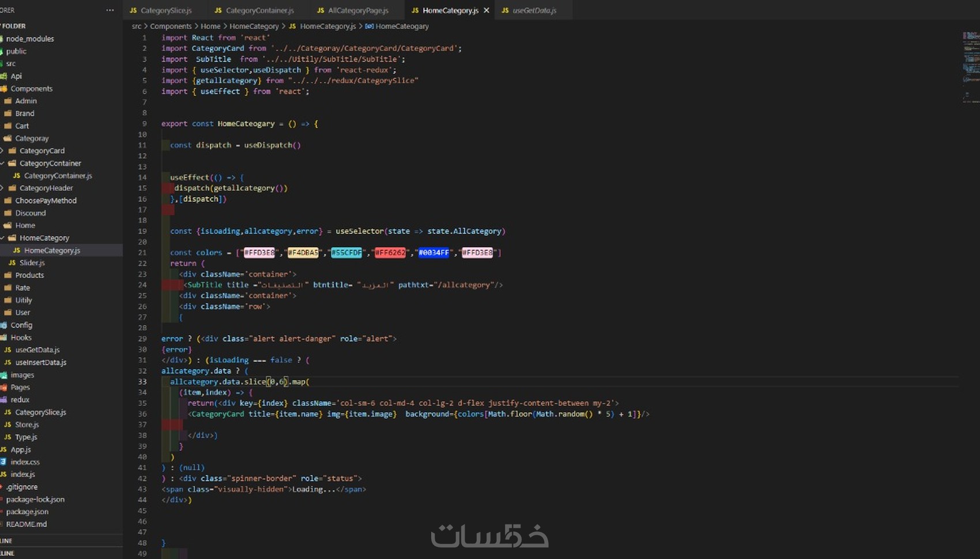This screenshot has height=559, width=980.
Task: Open the Explorer more actions ellipsis
Action: click(x=110, y=10)
